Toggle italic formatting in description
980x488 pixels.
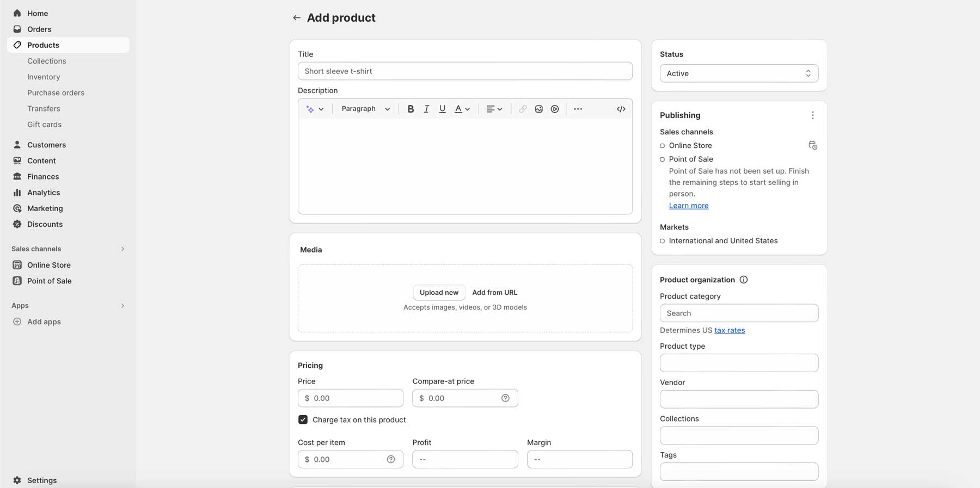point(426,109)
